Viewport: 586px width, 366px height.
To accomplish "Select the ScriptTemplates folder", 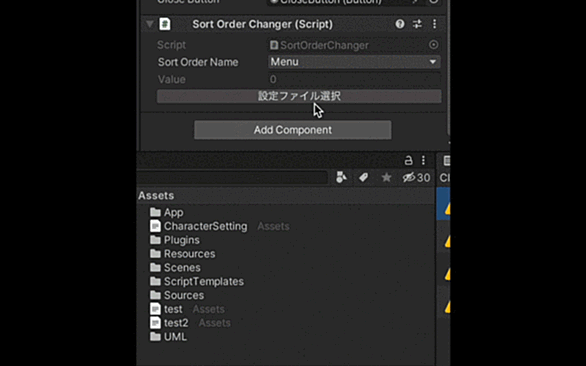I will (x=204, y=282).
